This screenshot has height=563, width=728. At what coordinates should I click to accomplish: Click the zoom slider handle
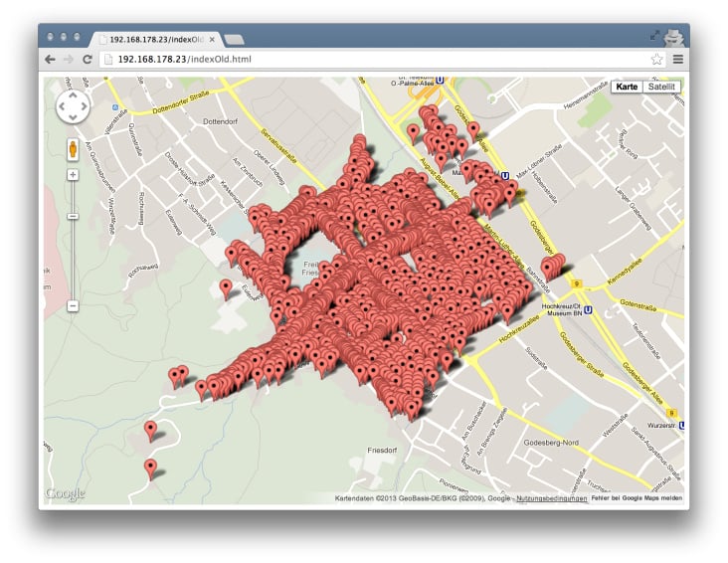coord(73,217)
